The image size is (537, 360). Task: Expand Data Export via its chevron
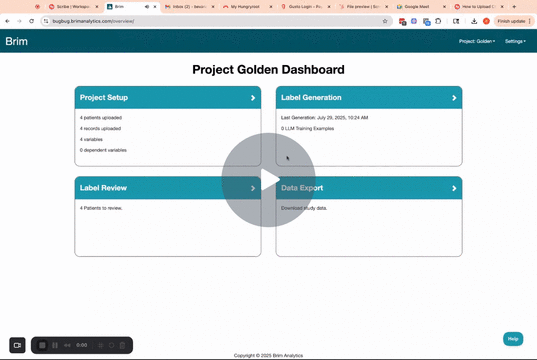454,188
